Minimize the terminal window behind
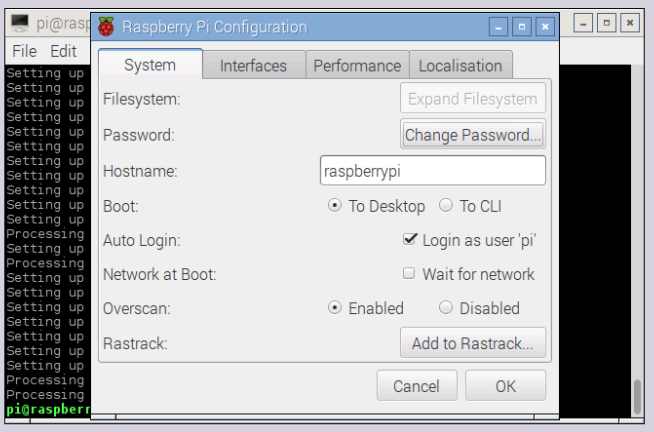 pyautogui.click(x=583, y=23)
